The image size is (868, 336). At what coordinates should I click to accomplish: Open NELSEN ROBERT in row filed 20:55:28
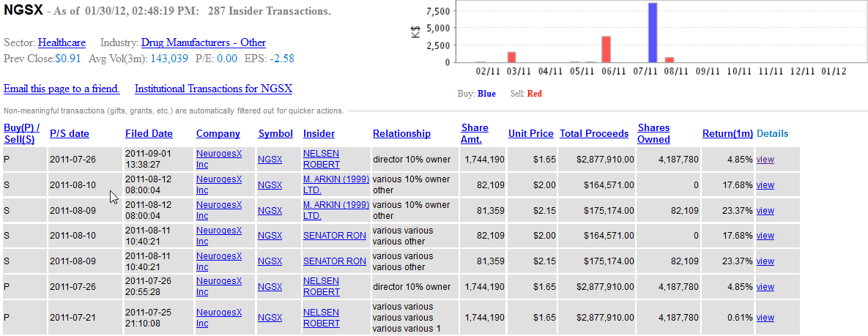322,287
